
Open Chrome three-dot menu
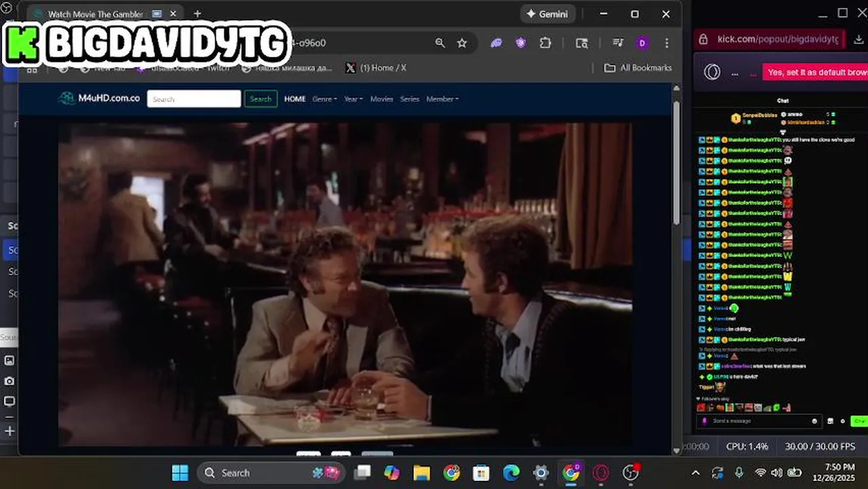pos(667,43)
